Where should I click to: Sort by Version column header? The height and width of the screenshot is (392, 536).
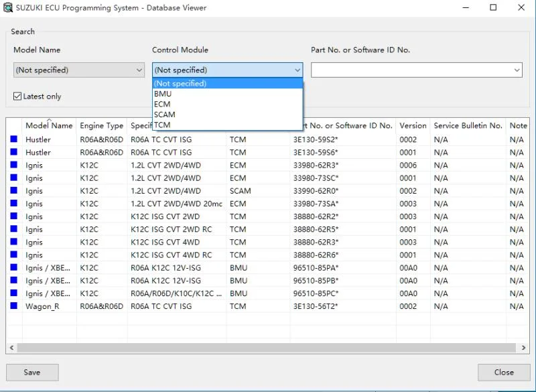[413, 125]
